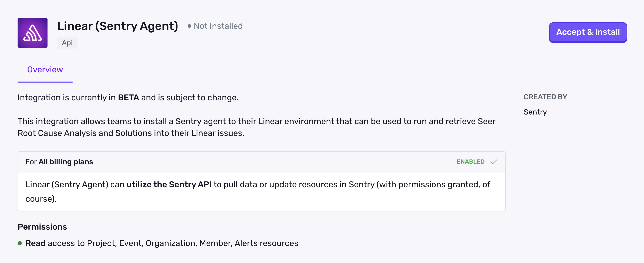
Task: Switch to the Overview tab
Action: pyautogui.click(x=45, y=69)
